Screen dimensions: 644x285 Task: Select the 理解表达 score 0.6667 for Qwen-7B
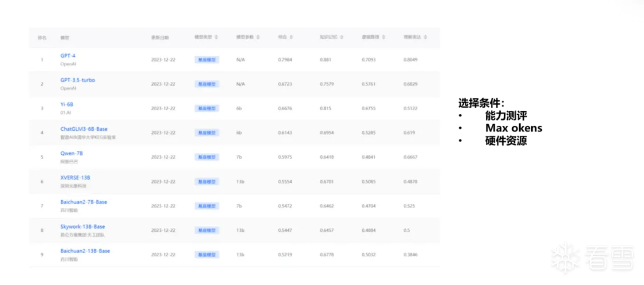click(411, 157)
